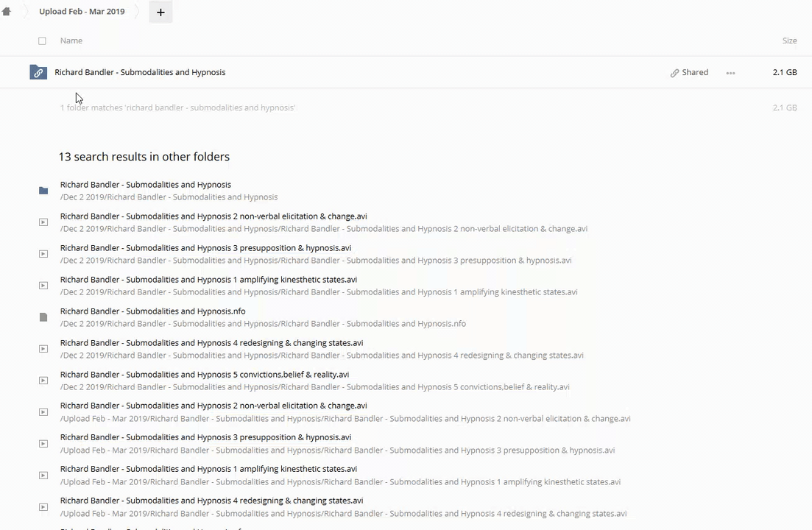This screenshot has height=530, width=812.
Task: Open Dec 2019 presupposition & hypnosis.avi result
Action: 205,248
